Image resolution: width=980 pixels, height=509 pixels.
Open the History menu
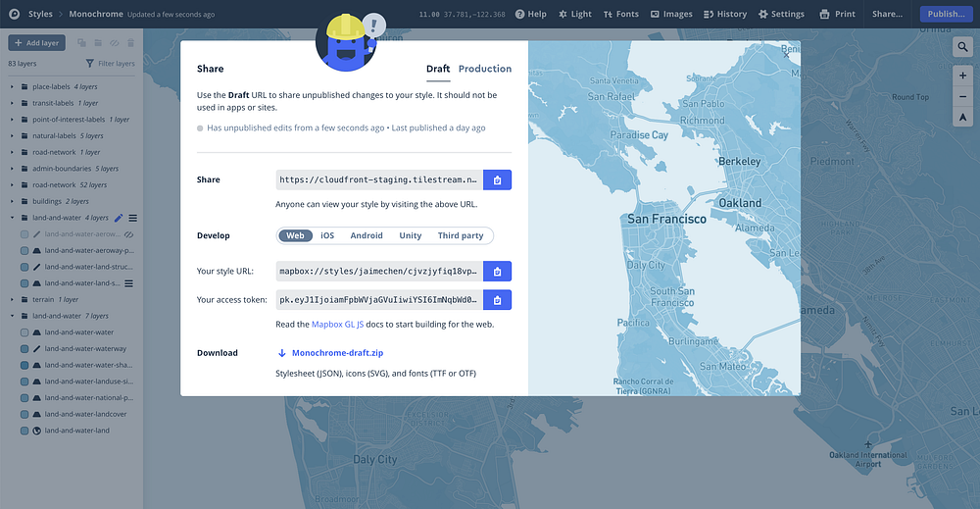pos(725,14)
